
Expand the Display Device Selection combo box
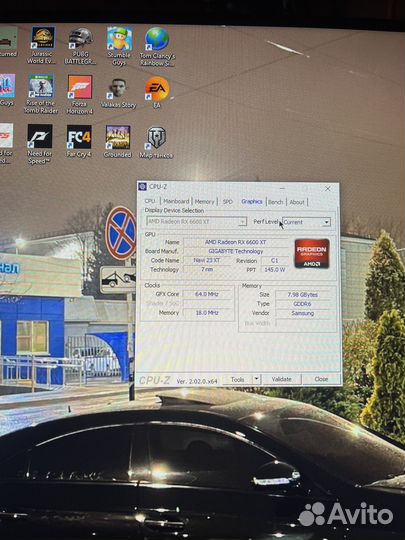[197, 221]
